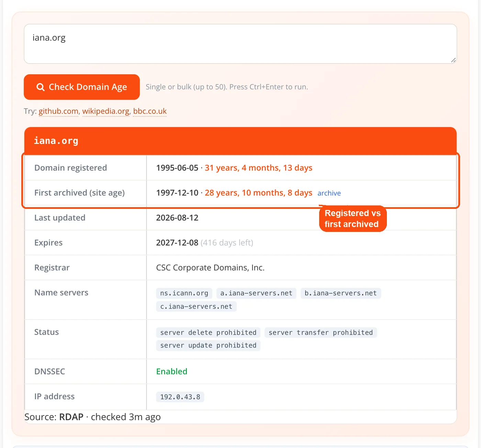The height and width of the screenshot is (448, 481).
Task: Select the c.iana-servers.net name server
Action: (x=196, y=306)
